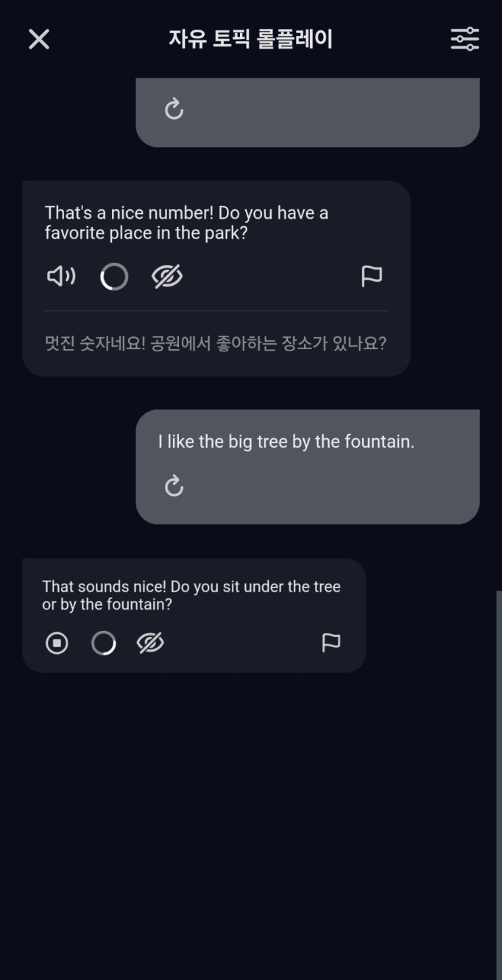Tap "That's a nice number" message text
Image resolution: width=502 pixels, height=980 pixels.
click(x=186, y=223)
